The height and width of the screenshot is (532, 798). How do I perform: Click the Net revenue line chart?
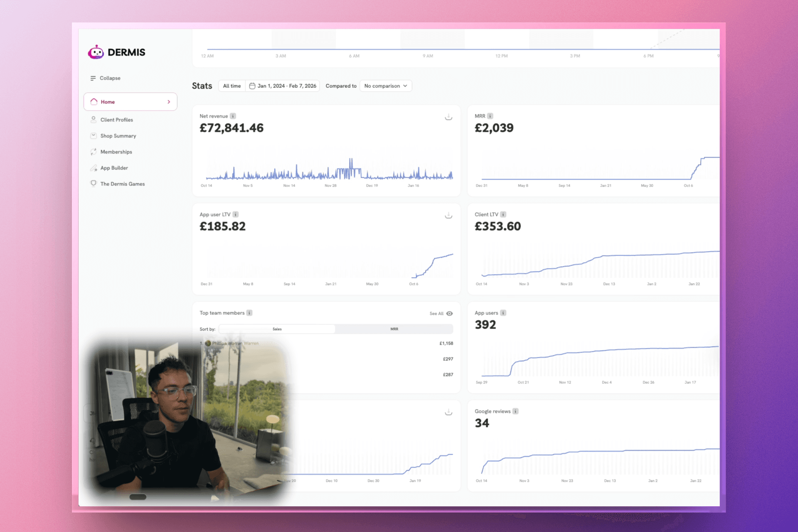click(x=328, y=170)
